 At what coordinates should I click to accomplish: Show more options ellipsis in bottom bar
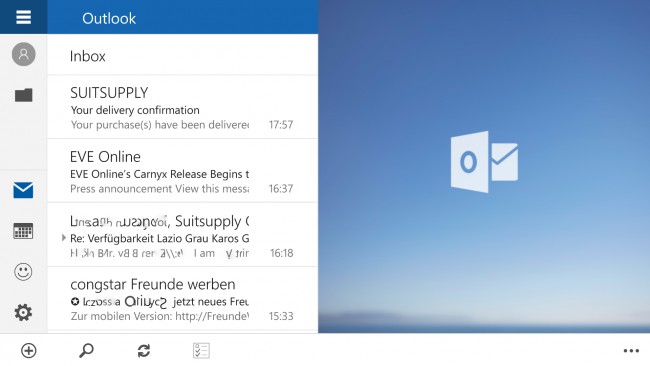[631, 351]
